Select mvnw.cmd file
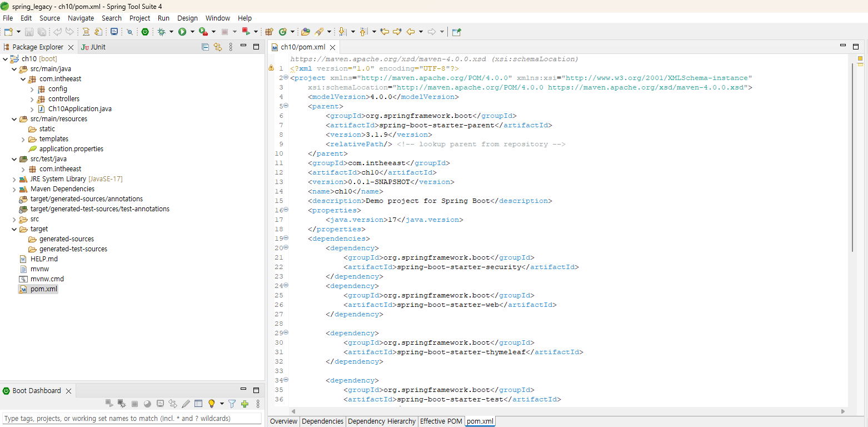The width and height of the screenshot is (868, 427). pos(47,279)
